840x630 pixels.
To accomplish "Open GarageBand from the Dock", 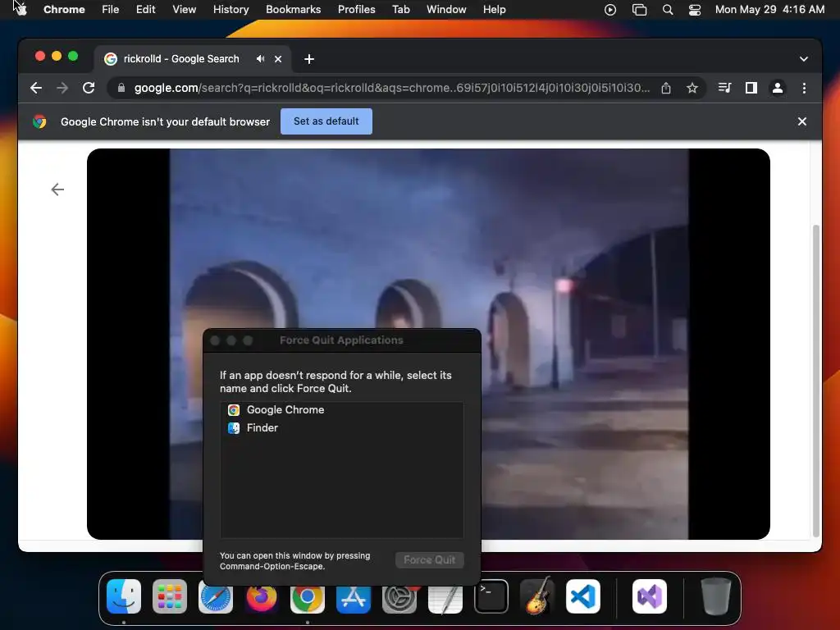I will coord(537,596).
